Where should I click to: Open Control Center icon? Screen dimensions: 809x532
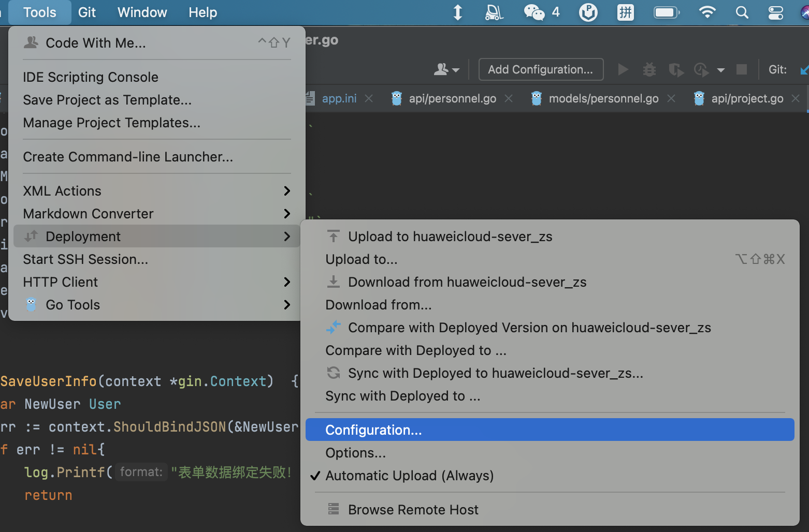point(775,12)
